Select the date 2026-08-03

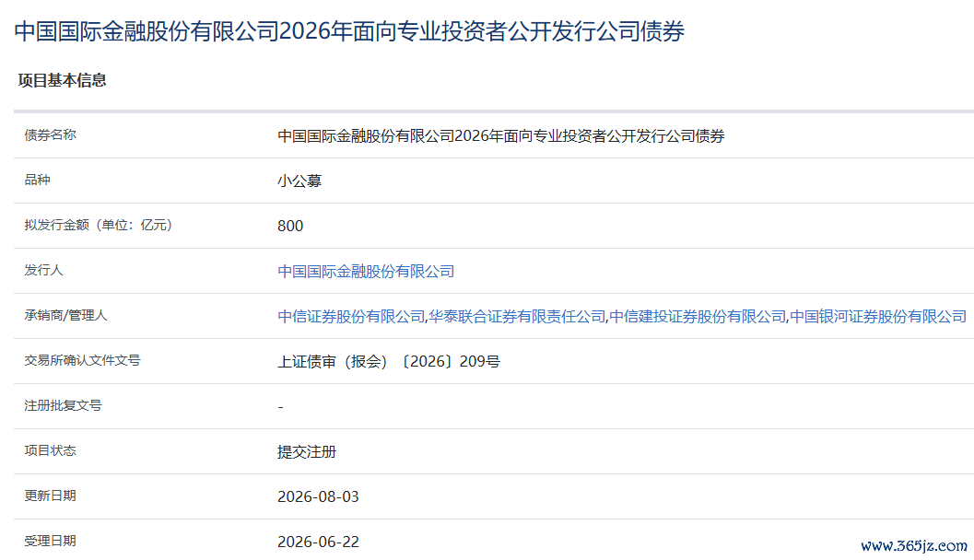318,496
